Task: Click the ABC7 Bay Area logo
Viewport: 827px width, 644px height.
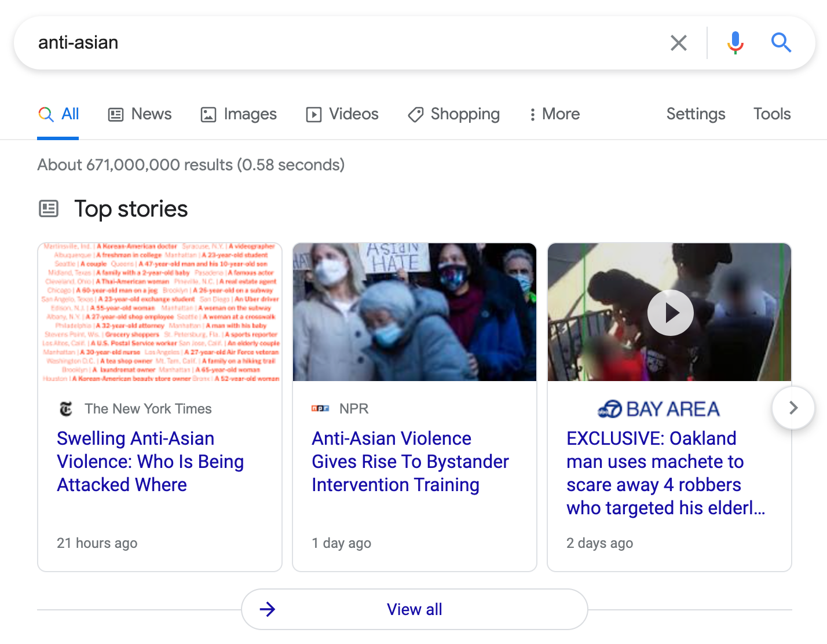Action: click(x=658, y=409)
